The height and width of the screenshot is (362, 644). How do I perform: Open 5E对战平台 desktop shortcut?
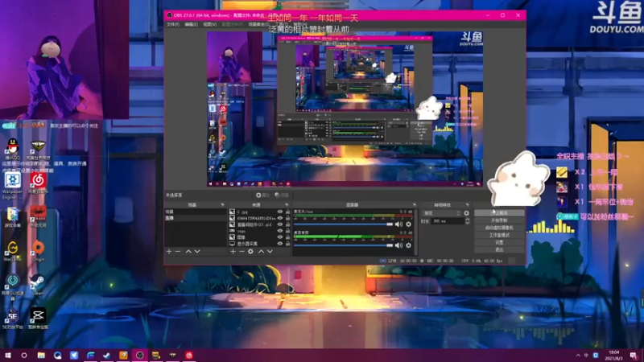13,319
